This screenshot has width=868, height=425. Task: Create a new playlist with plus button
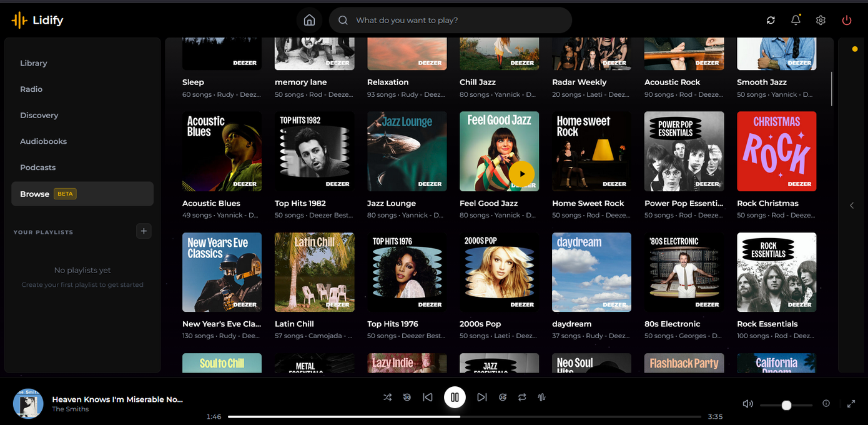point(144,231)
